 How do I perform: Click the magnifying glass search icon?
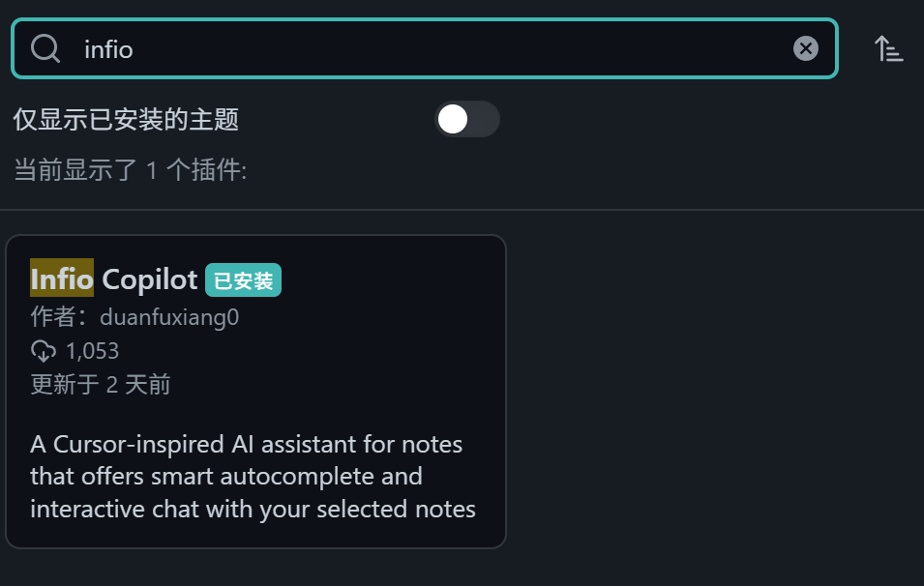coord(45,49)
